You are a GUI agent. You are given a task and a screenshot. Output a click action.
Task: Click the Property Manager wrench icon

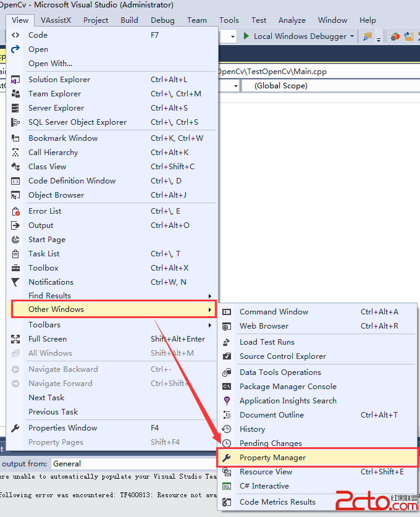[227, 458]
